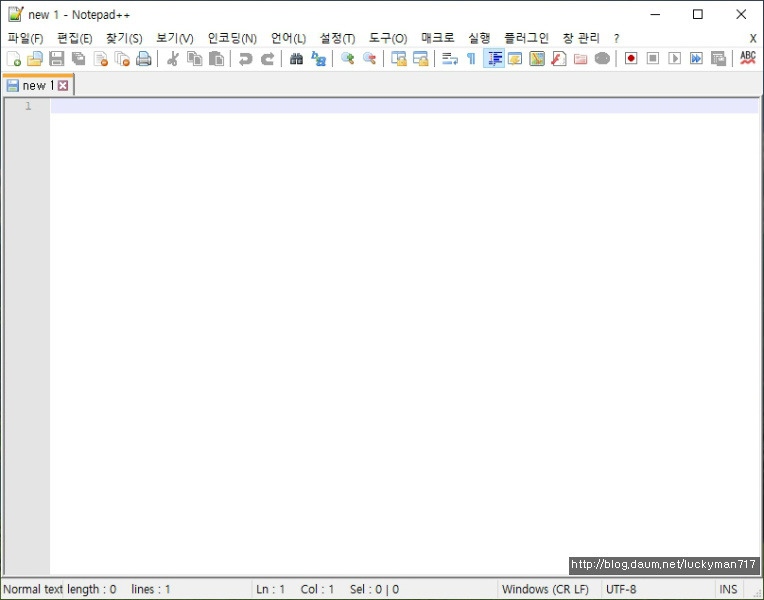Click the Open file folder icon
The height and width of the screenshot is (600, 764).
pos(35,58)
